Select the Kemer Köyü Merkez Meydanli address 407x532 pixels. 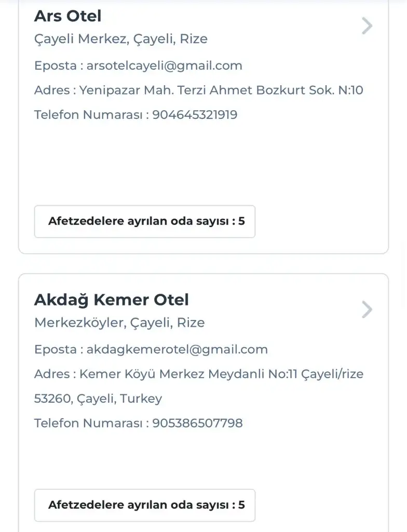coord(222,374)
